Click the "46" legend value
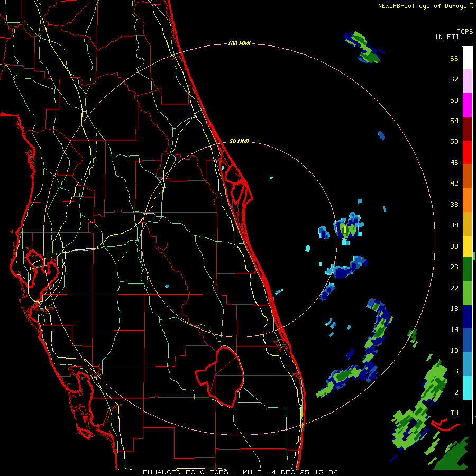The image size is (476, 476). pos(454,163)
